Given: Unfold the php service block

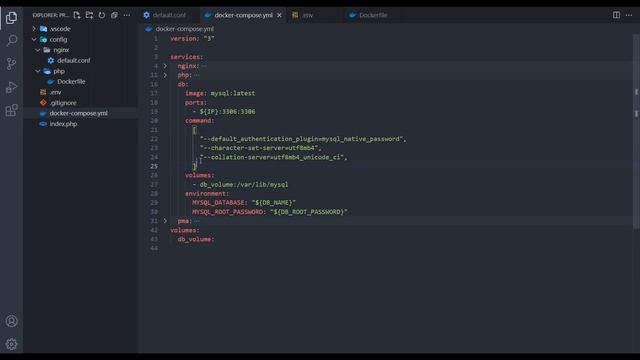Looking at the screenshot, I should (165, 75).
